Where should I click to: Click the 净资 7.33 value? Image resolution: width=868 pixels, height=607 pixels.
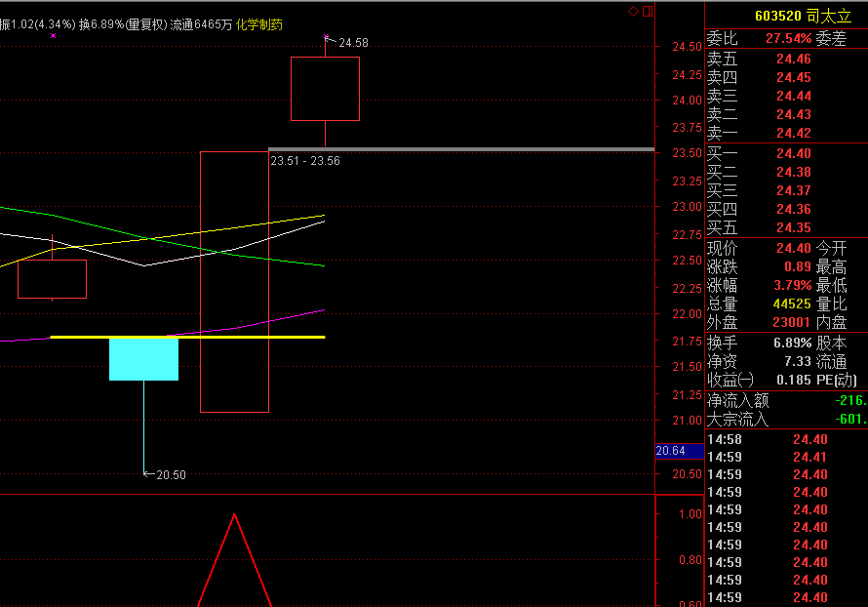tap(798, 362)
